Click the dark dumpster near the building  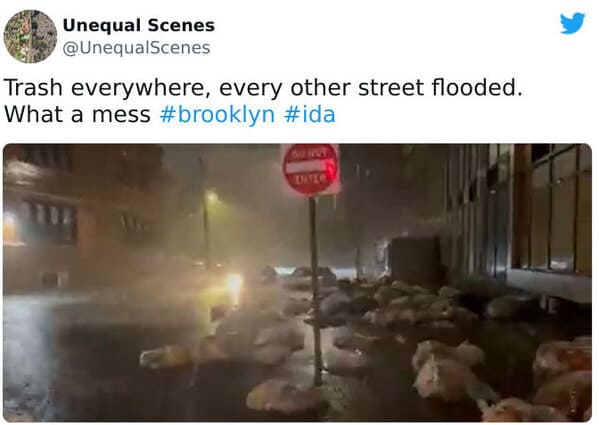[414, 260]
